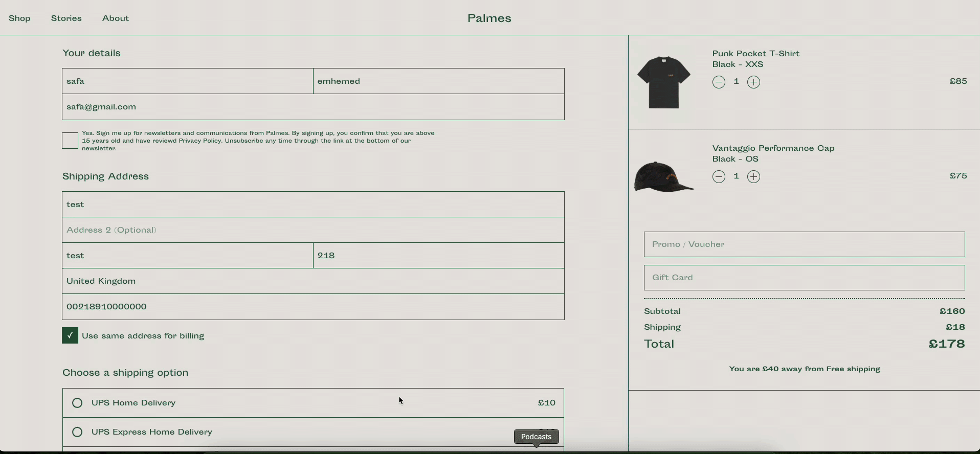Click the Punk Pocket T-Shirt product name
980x454 pixels.
(756, 54)
